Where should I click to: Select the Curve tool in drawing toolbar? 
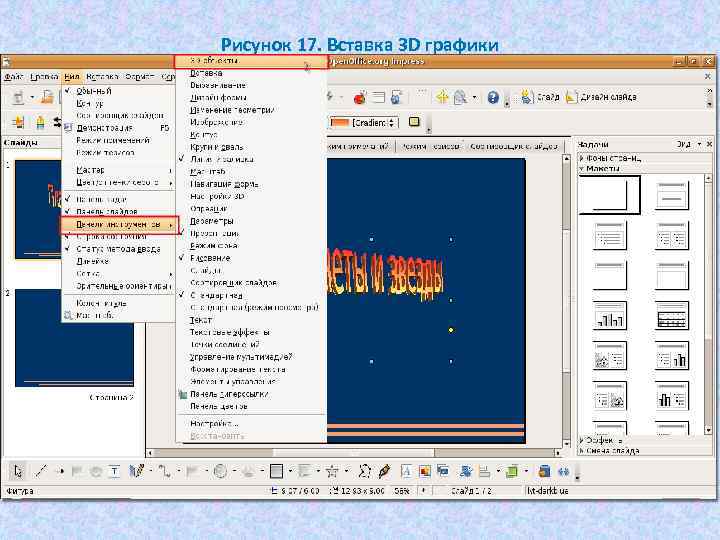(136, 471)
